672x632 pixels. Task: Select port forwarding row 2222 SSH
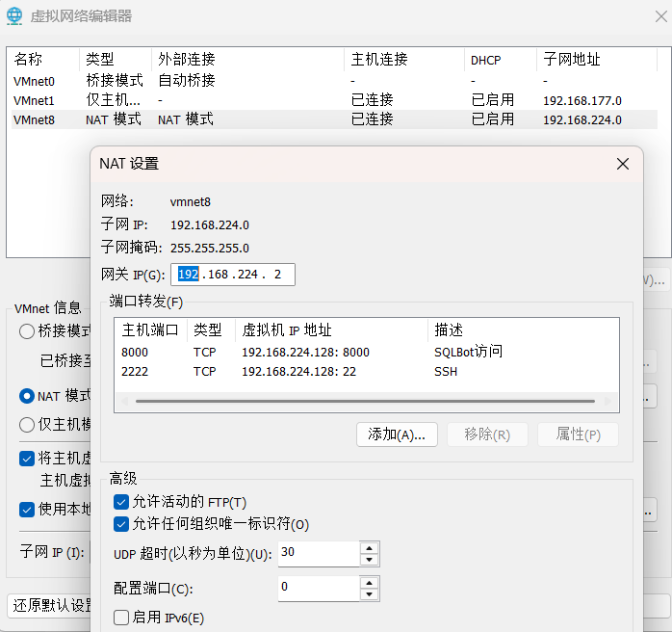point(367,371)
